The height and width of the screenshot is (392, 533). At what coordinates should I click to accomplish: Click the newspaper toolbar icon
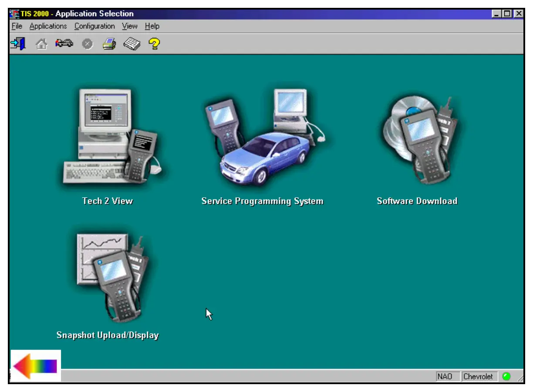(x=132, y=44)
